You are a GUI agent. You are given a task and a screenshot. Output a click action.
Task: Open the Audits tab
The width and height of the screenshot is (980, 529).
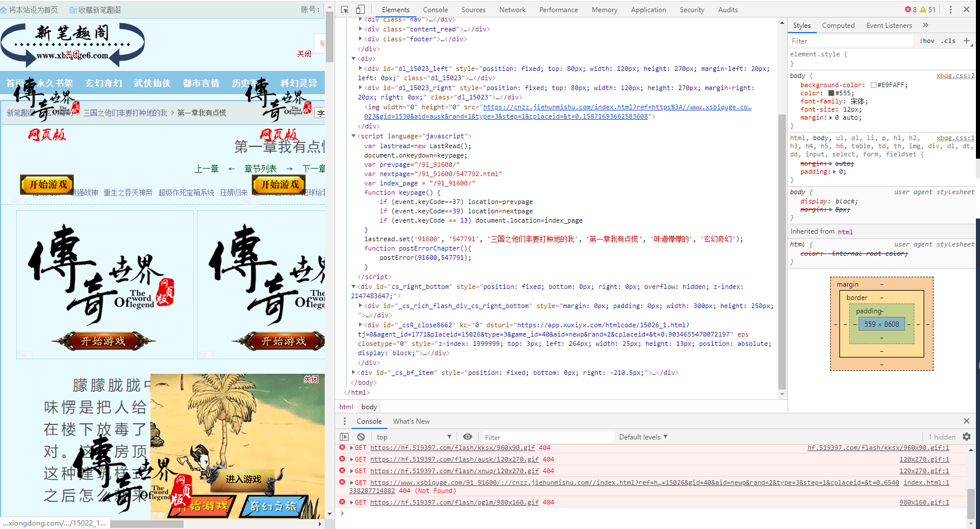(x=728, y=9)
